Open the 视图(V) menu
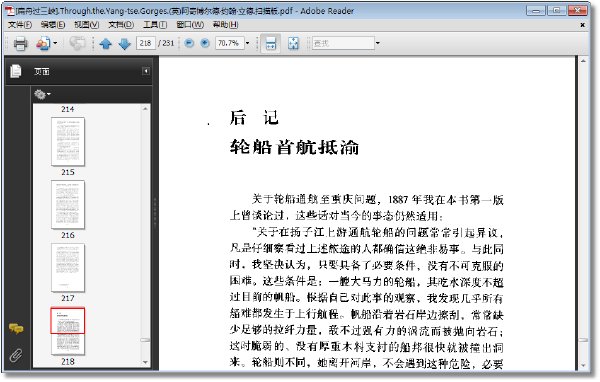This screenshot has height=382, width=600. tap(86, 25)
